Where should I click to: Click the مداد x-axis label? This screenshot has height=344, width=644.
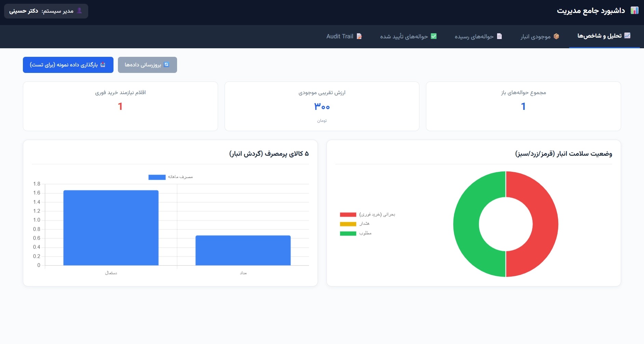coord(243,273)
